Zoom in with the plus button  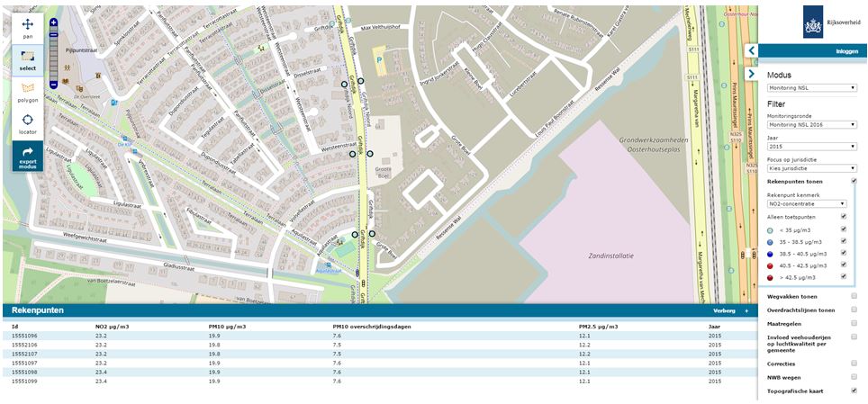(x=53, y=22)
